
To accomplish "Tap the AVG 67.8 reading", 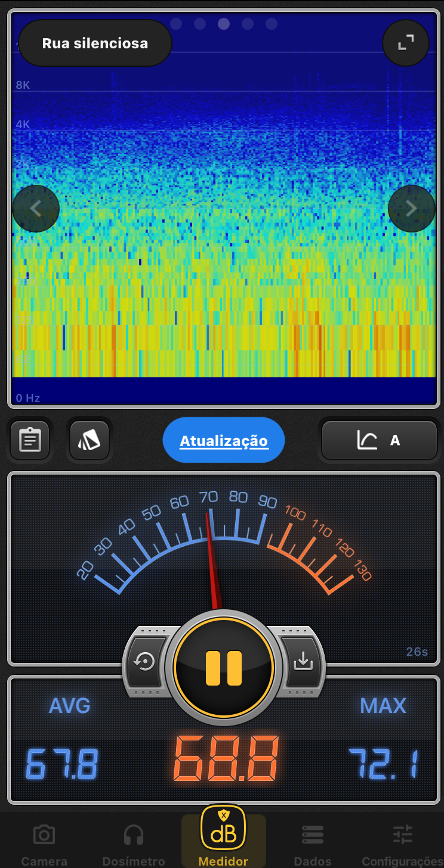I will tap(63, 764).
